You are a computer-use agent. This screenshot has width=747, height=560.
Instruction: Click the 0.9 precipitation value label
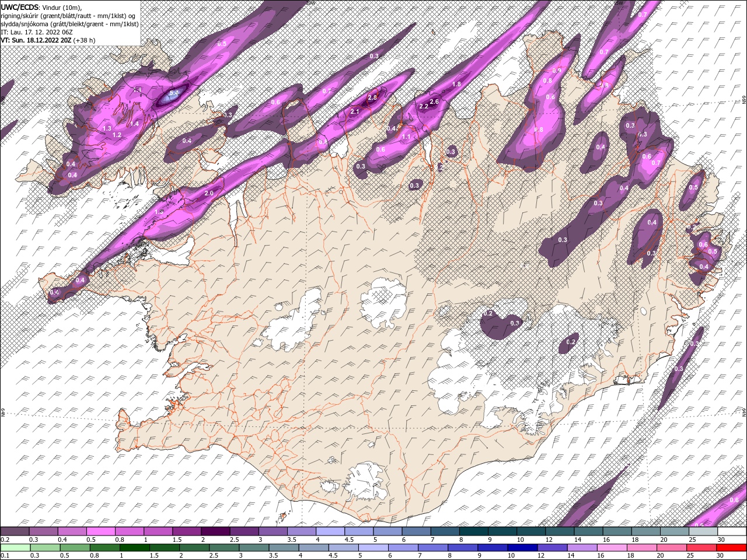pyautogui.click(x=556, y=71)
